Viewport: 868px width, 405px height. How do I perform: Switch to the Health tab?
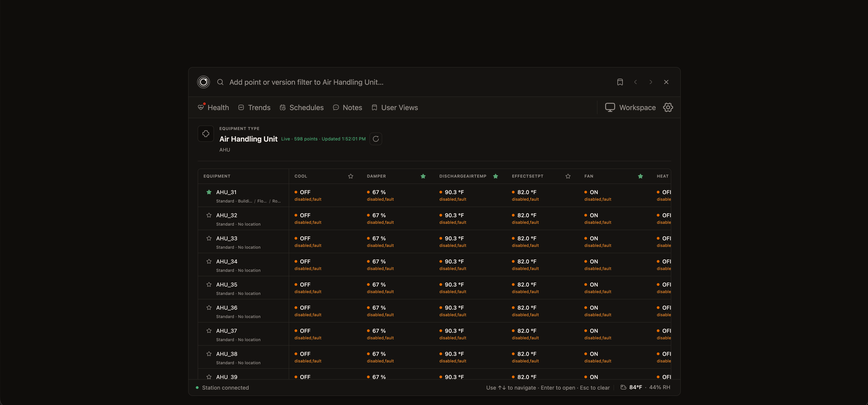(213, 107)
